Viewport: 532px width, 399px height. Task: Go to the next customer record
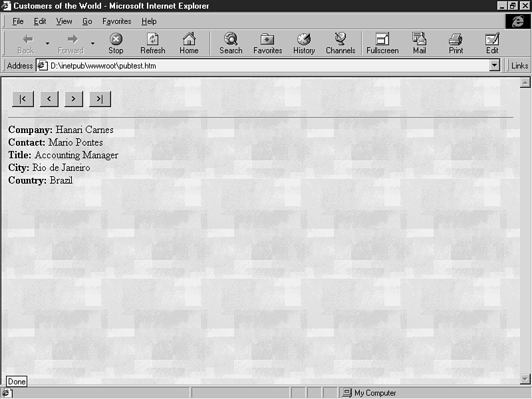point(72,99)
